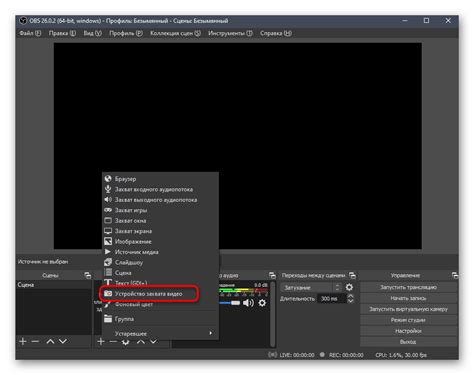
Task: Open audio mixer gear settings
Action: pyautogui.click(x=262, y=303)
